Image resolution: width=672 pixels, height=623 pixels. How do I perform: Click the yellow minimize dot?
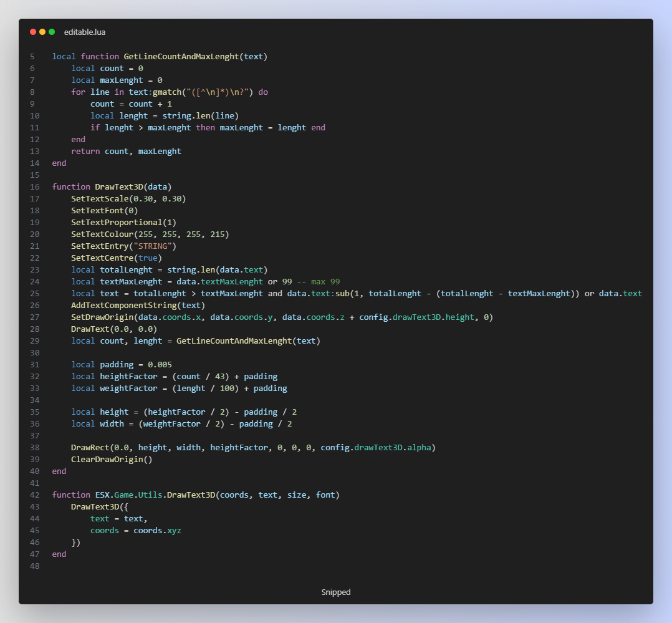pos(42,32)
